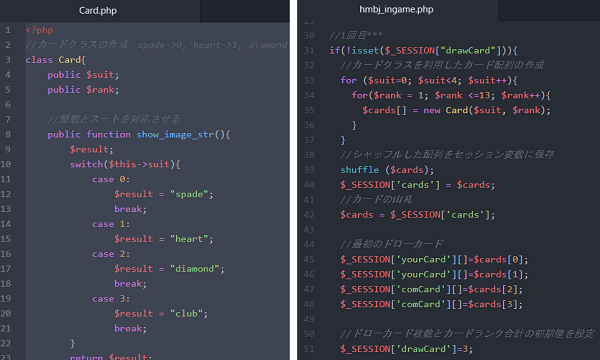Place cursor on case 3: line
The height and width of the screenshot is (360, 600).
pos(111,299)
